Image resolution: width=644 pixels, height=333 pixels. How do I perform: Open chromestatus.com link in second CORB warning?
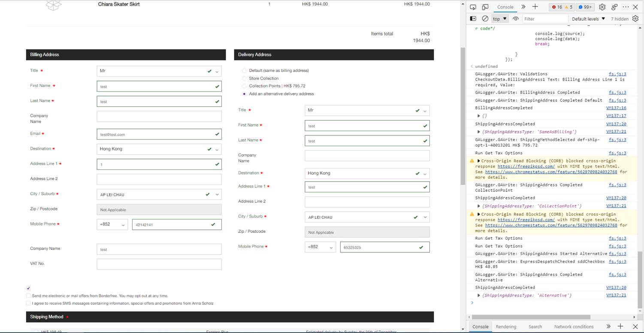[551, 225]
